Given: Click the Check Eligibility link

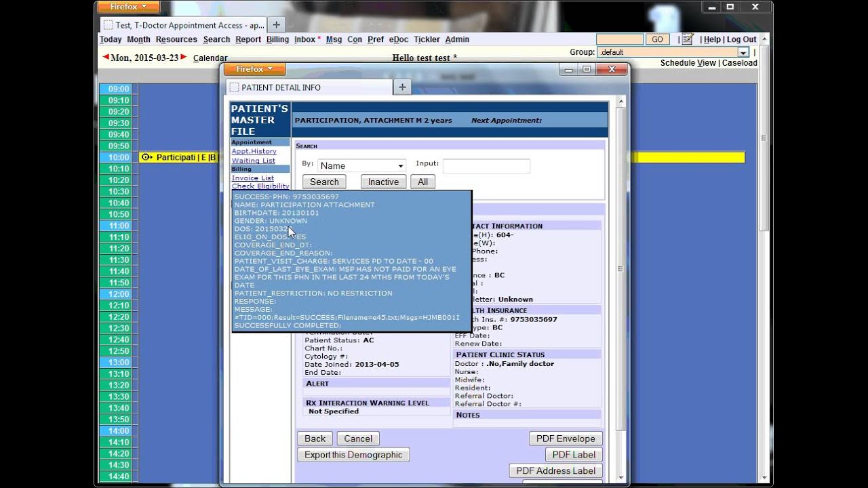Looking at the screenshot, I should point(260,186).
